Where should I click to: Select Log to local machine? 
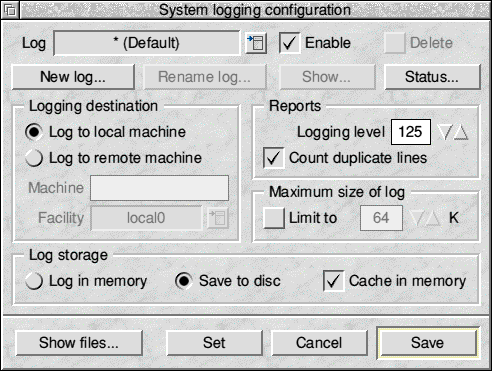[34, 132]
